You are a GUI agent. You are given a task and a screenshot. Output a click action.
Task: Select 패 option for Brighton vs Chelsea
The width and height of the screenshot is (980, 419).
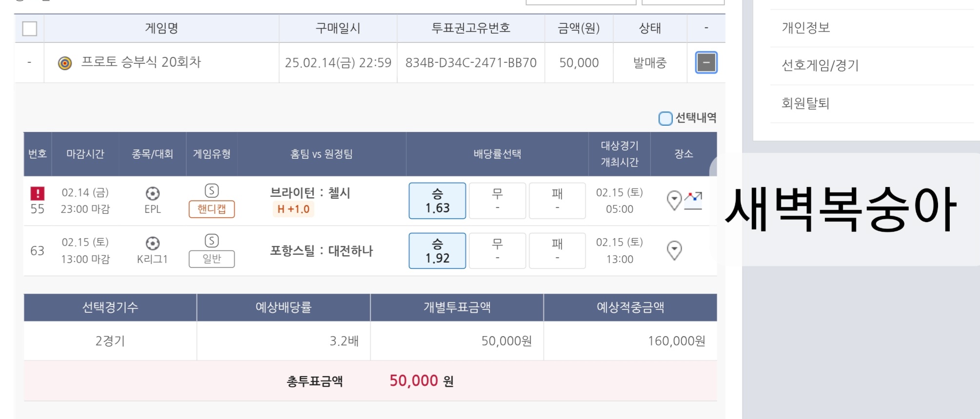click(557, 201)
